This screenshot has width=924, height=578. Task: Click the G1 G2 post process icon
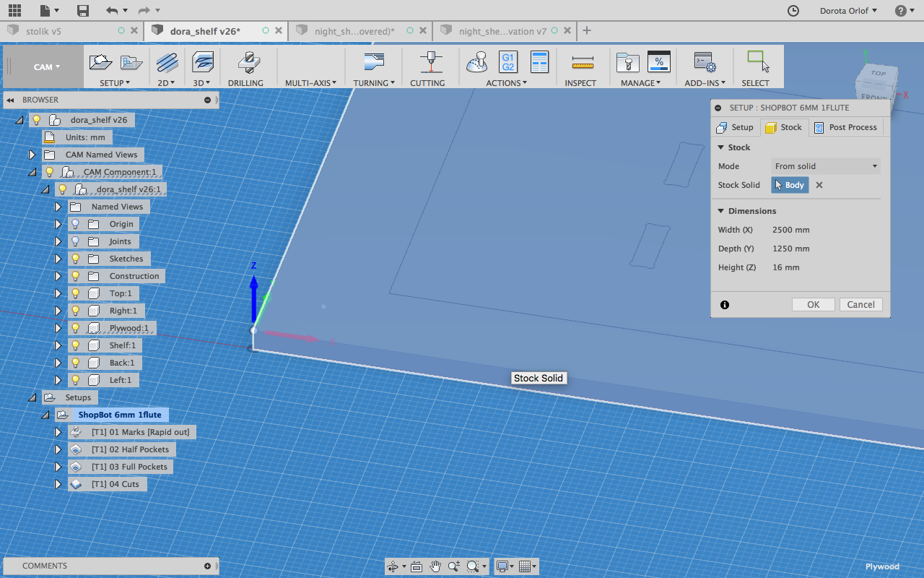tap(507, 62)
